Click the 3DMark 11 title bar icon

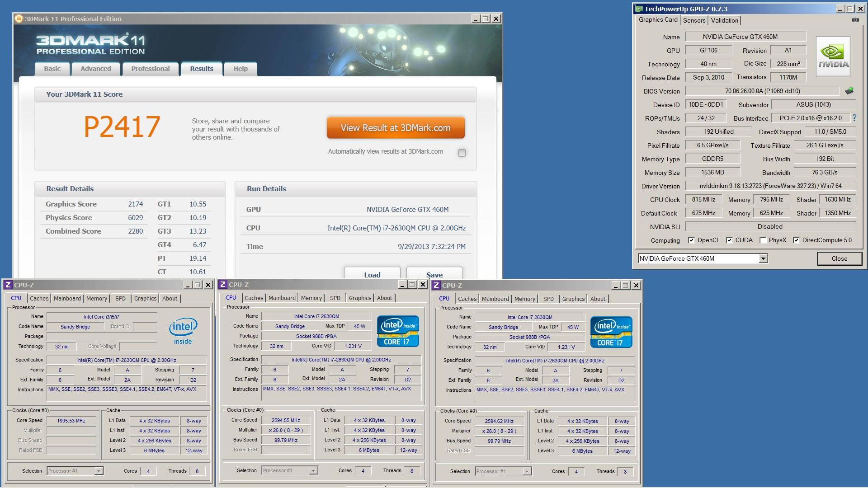click(x=19, y=19)
